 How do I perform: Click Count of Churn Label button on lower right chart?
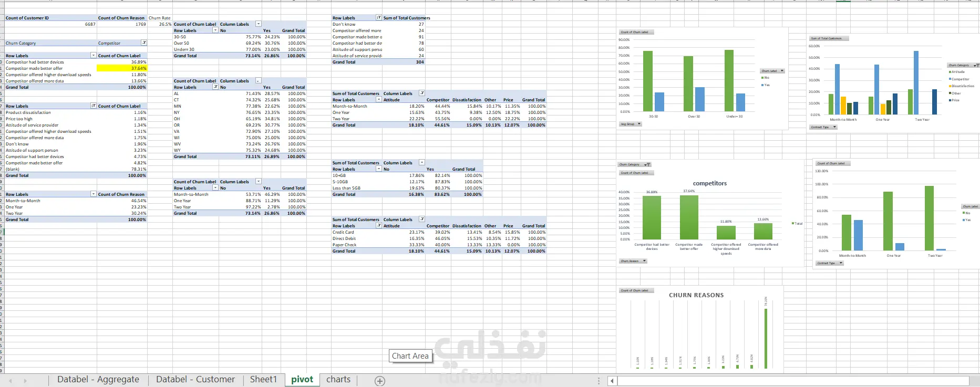(833, 163)
